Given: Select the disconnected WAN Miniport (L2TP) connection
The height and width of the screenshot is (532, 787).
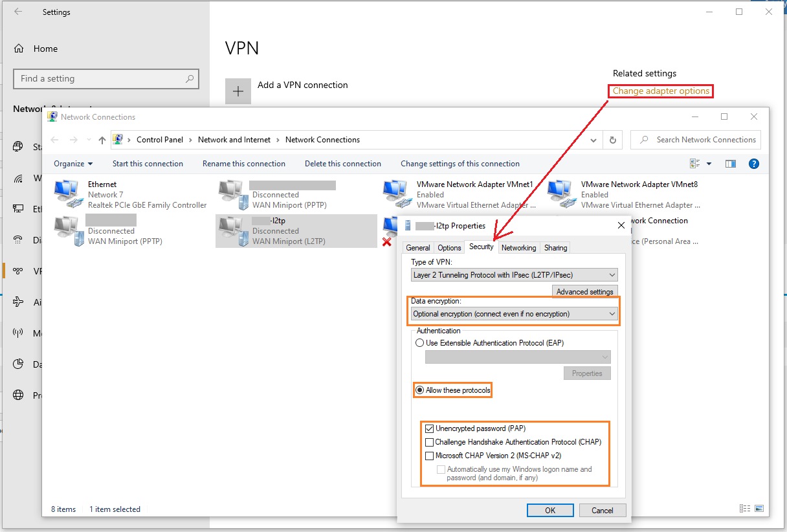Looking at the screenshot, I should 291,230.
